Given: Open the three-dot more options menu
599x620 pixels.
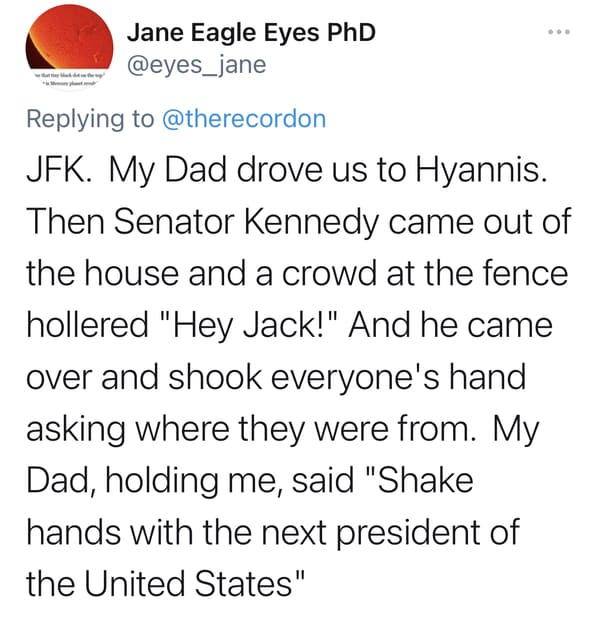Looking at the screenshot, I should pos(559,32).
